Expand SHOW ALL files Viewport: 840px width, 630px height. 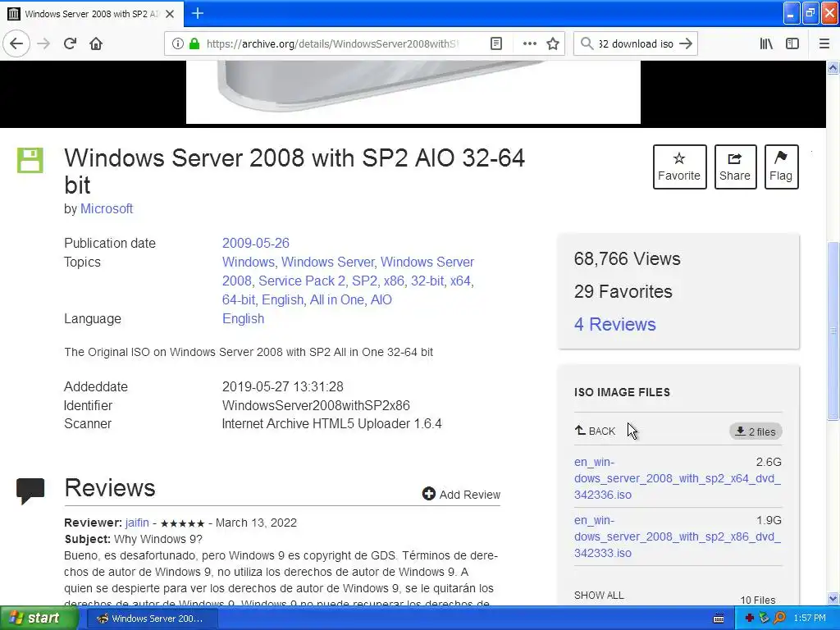[x=599, y=596]
